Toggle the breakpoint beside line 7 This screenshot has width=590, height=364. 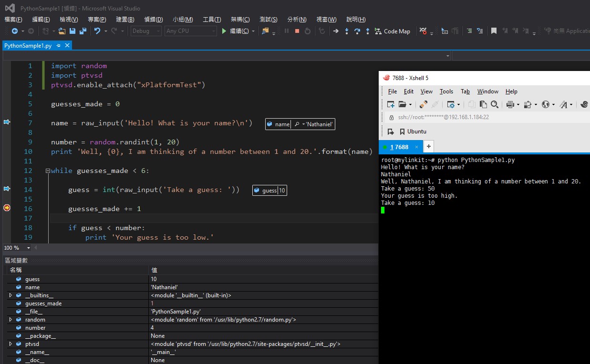7,122
